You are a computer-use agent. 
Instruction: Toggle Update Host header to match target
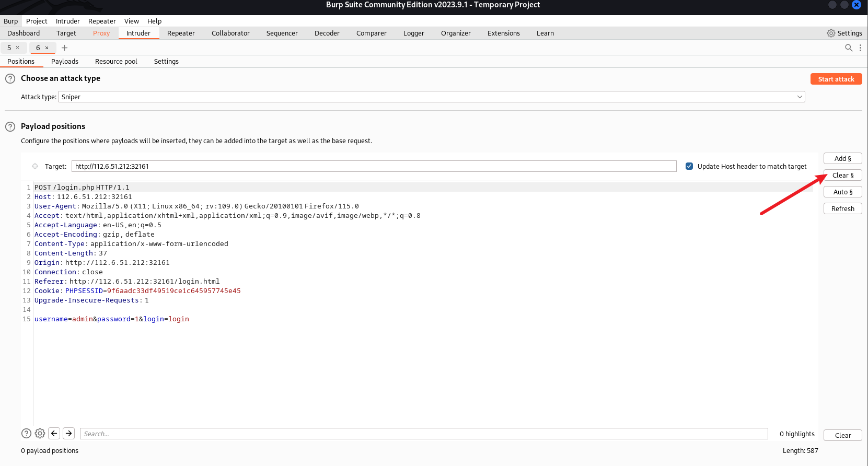[689, 166]
